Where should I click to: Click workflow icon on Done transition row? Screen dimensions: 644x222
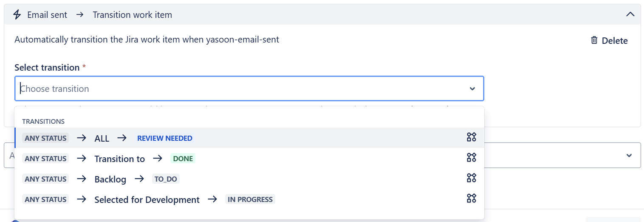471,157
